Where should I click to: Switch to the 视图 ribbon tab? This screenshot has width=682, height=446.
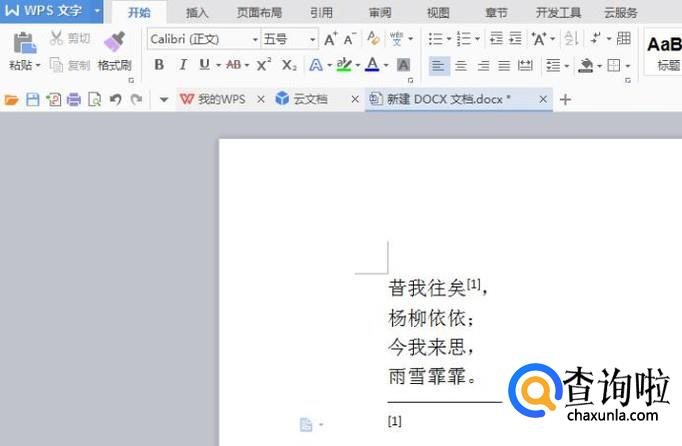(438, 13)
